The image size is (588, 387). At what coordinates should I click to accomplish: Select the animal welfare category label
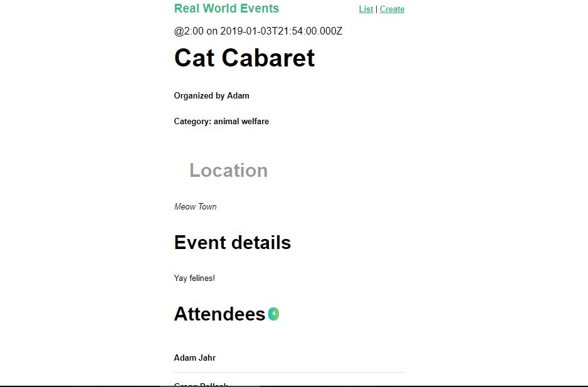(221, 121)
